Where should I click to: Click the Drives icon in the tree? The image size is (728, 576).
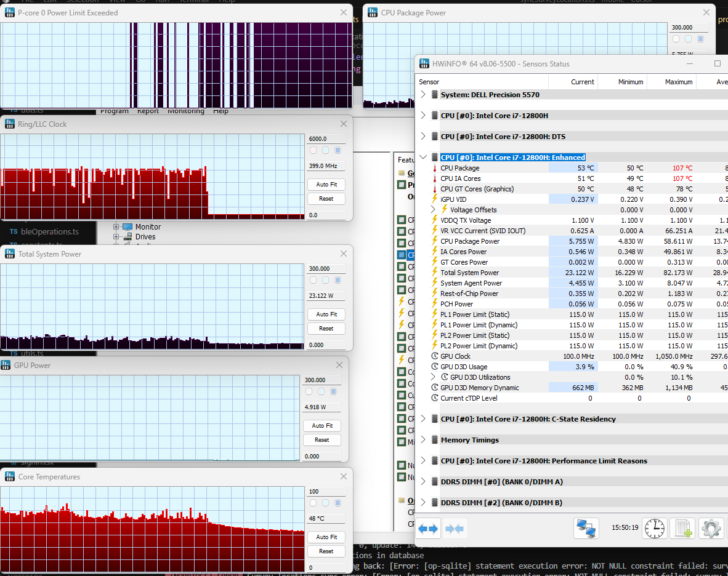tap(127, 236)
